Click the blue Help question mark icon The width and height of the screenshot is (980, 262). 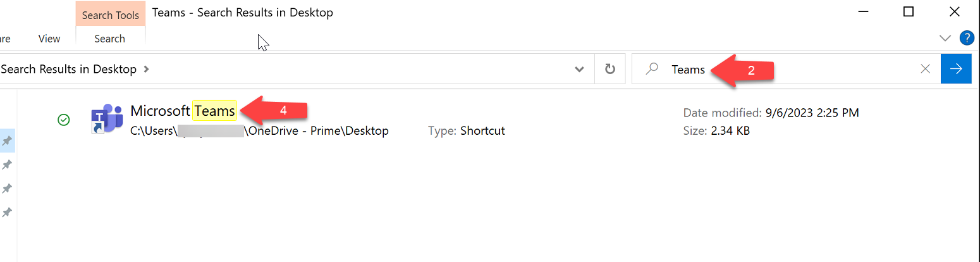tap(967, 38)
